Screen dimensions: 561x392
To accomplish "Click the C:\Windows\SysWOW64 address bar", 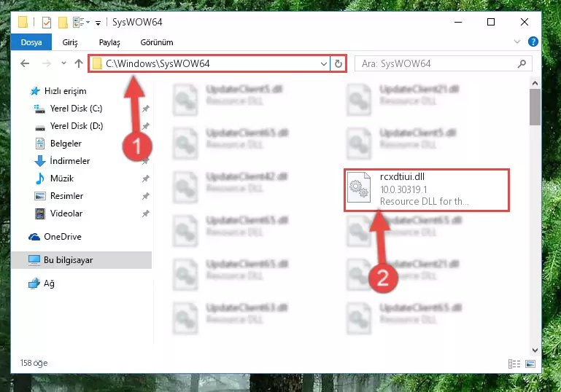I will tap(209, 63).
